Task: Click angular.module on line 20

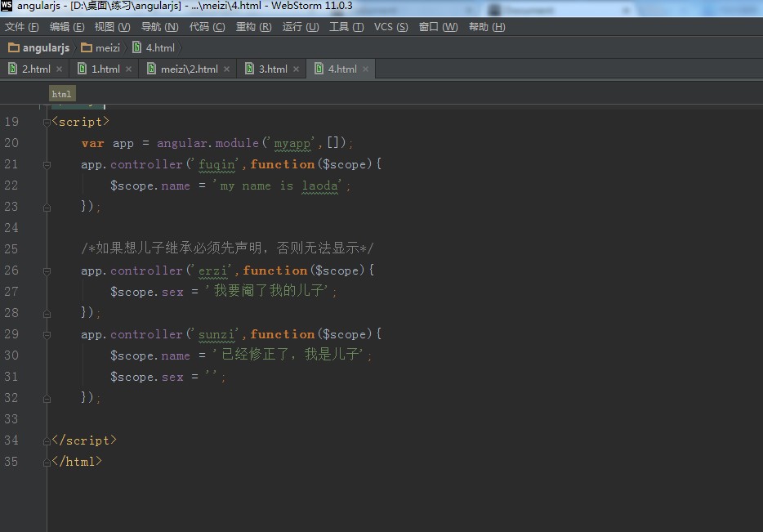Action: [x=207, y=143]
